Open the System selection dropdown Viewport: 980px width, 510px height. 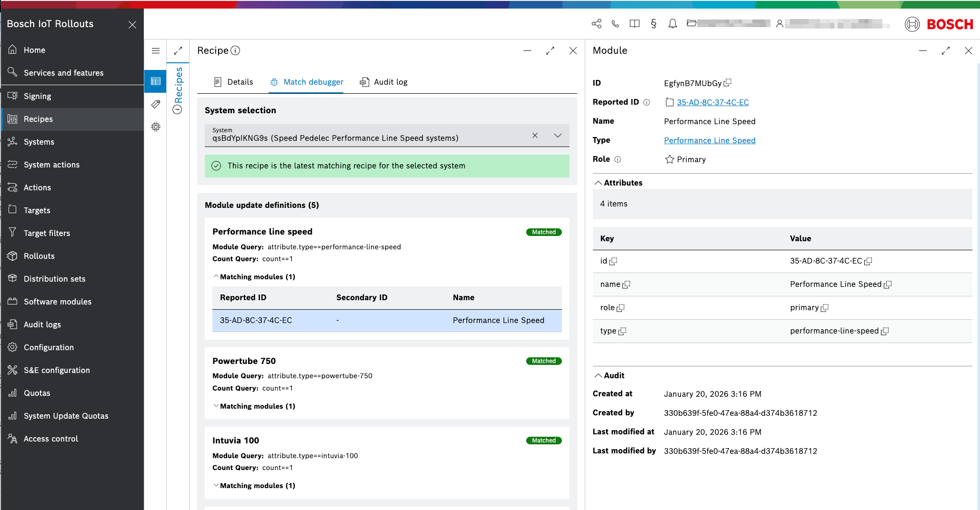coord(558,136)
